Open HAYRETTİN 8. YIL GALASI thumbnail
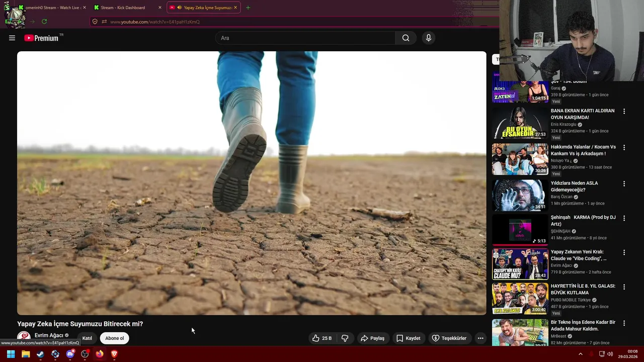 click(x=520, y=298)
